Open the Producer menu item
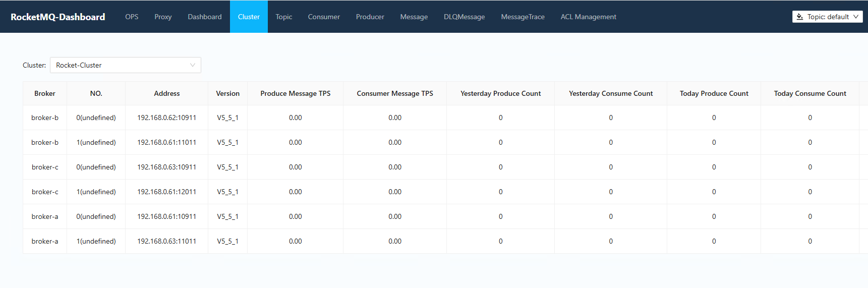The image size is (868, 288). coord(370,17)
